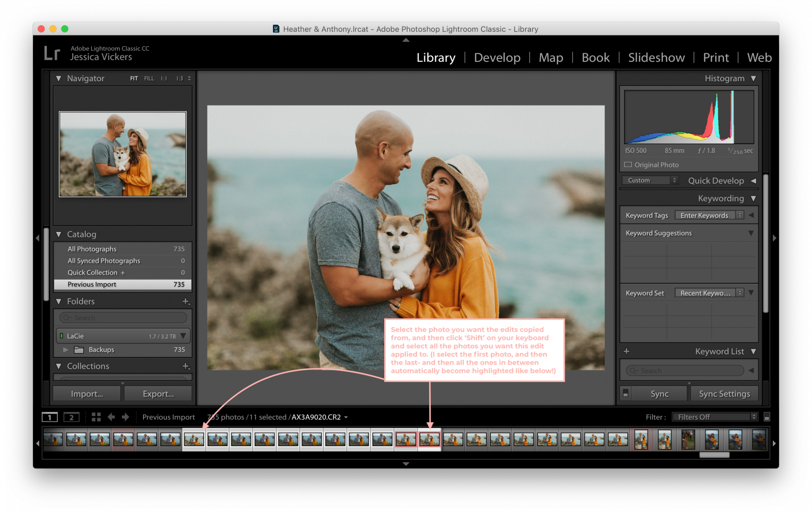The image size is (812, 512).
Task: Expand the Keyword Suggestions disclosure triangle
Action: click(x=751, y=233)
